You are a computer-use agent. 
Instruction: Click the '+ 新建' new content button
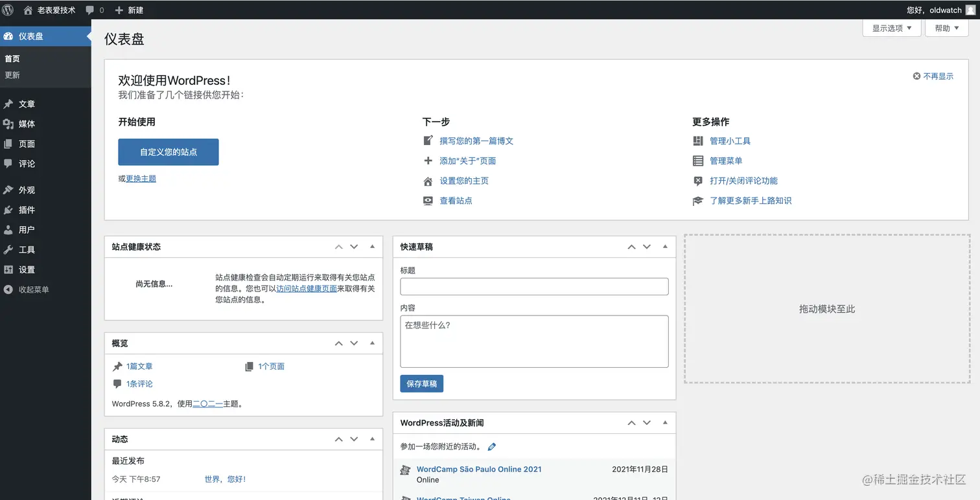129,10
